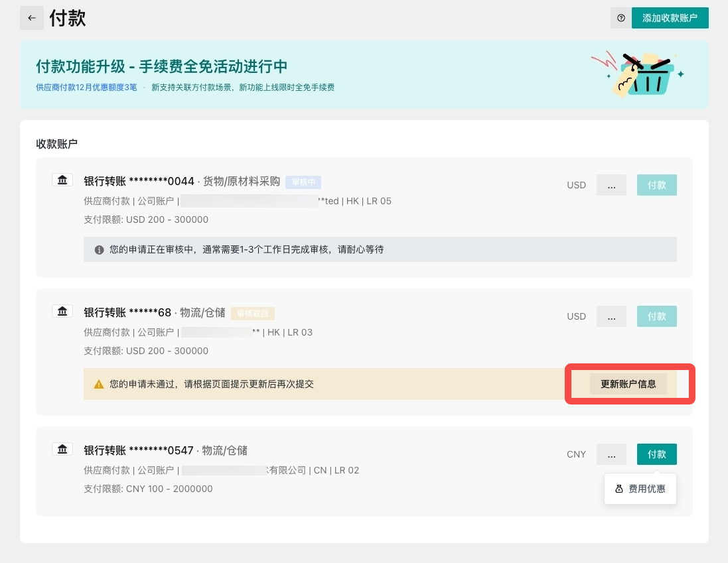Click bank icon for account ending 0044
The image size is (728, 563).
point(62,180)
